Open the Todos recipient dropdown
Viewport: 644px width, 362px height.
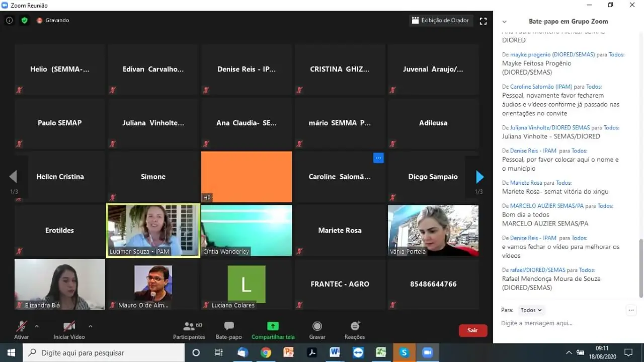pyautogui.click(x=531, y=311)
